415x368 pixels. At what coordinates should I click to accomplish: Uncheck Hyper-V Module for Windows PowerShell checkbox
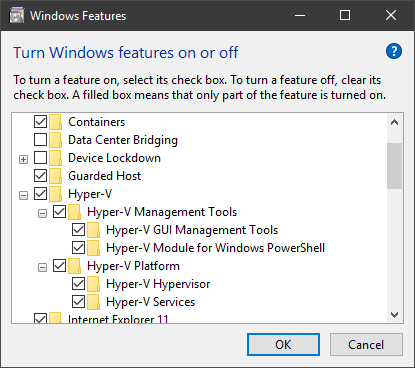78,248
